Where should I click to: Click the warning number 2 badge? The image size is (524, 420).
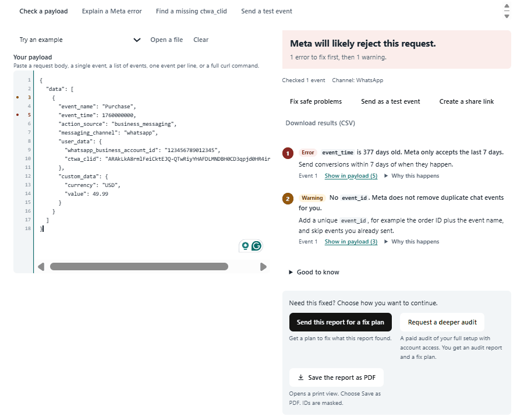[288, 199]
